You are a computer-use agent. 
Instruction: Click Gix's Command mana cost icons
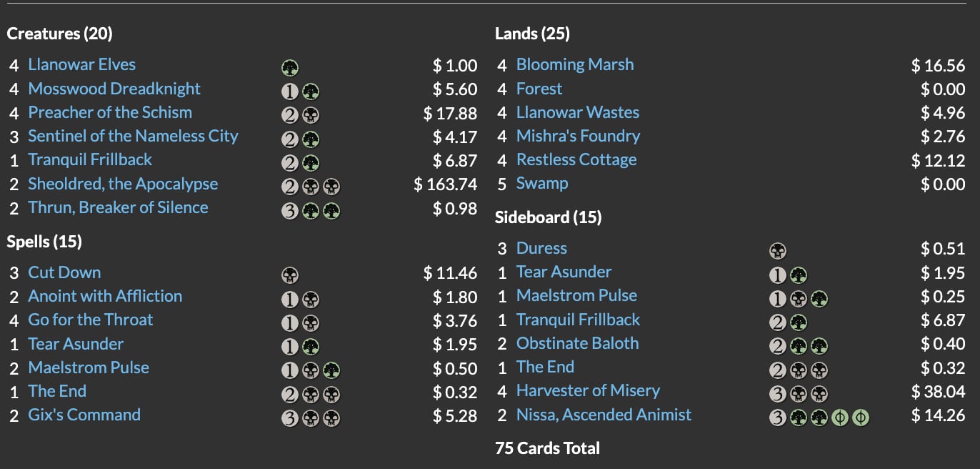311,418
